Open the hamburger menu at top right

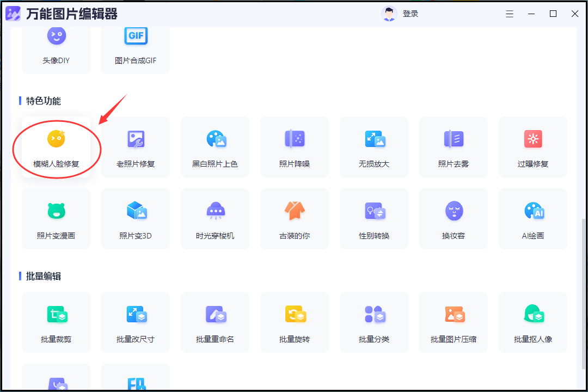[510, 13]
